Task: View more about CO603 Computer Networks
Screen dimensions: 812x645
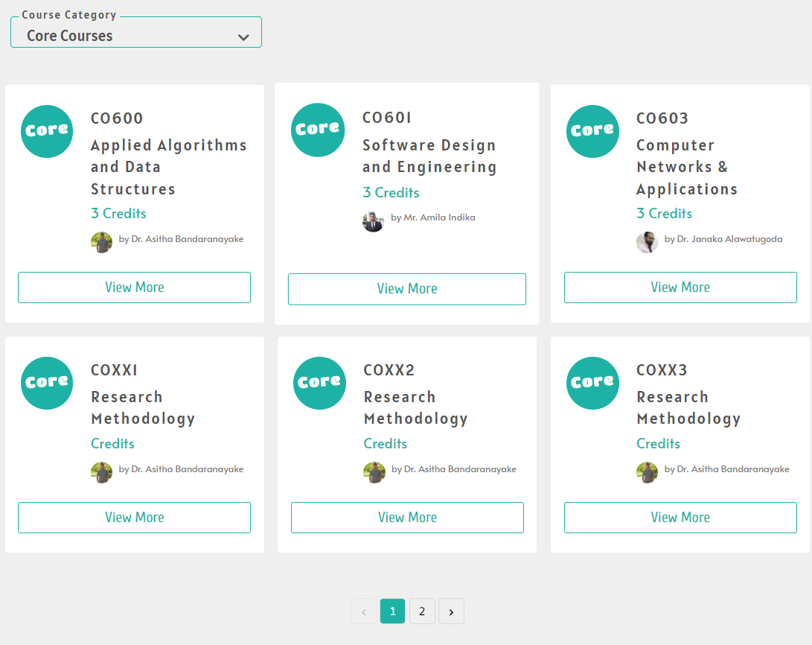Action: click(x=680, y=287)
